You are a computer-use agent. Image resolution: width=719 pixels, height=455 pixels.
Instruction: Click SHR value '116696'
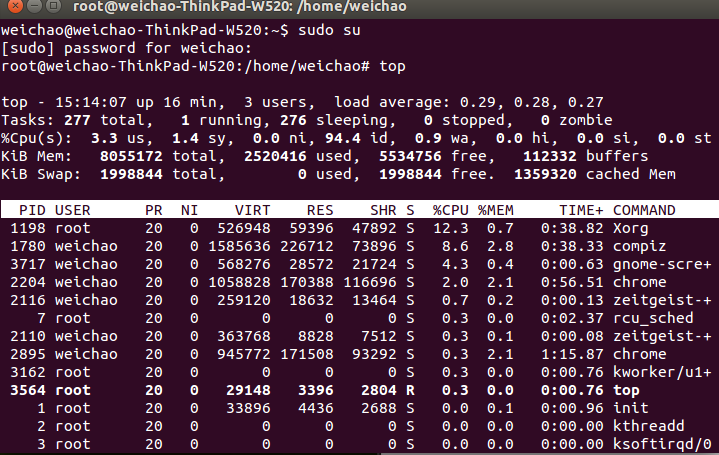370,282
